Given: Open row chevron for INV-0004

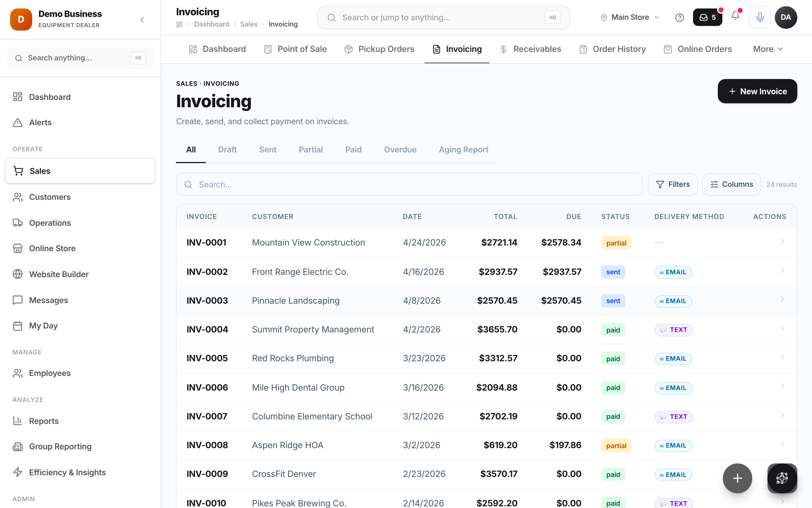Looking at the screenshot, I should point(782,328).
